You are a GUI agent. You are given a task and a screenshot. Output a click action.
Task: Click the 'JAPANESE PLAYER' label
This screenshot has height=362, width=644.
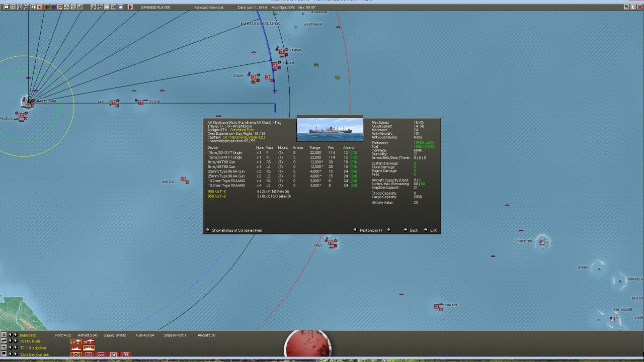click(155, 8)
